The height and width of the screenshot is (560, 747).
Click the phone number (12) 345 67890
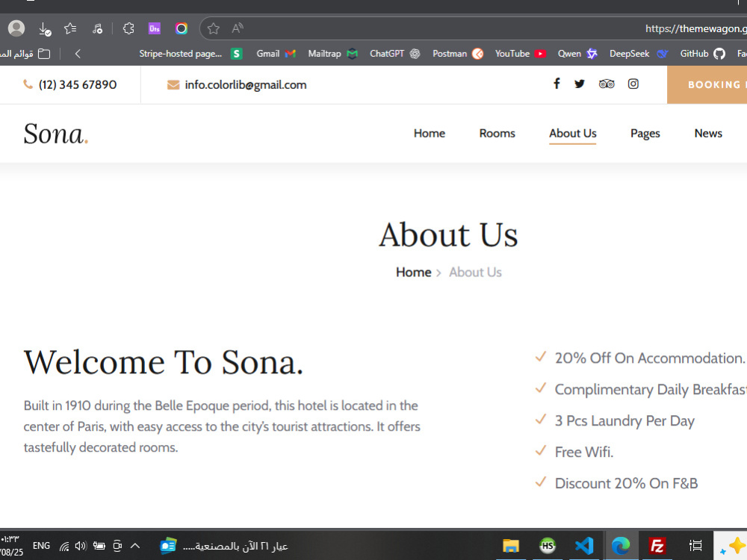coord(78,85)
